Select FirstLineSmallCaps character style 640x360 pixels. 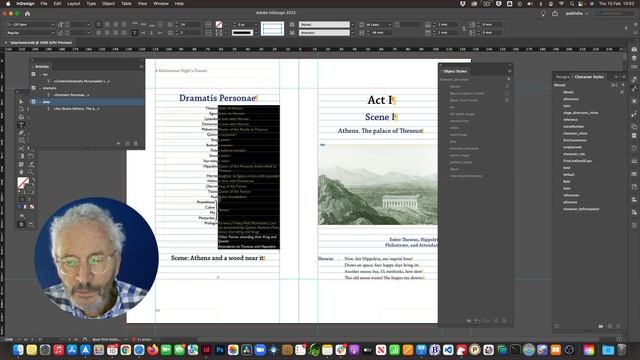578,161
